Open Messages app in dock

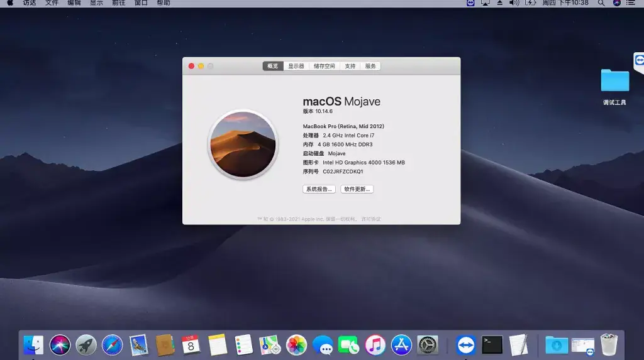[x=323, y=345]
